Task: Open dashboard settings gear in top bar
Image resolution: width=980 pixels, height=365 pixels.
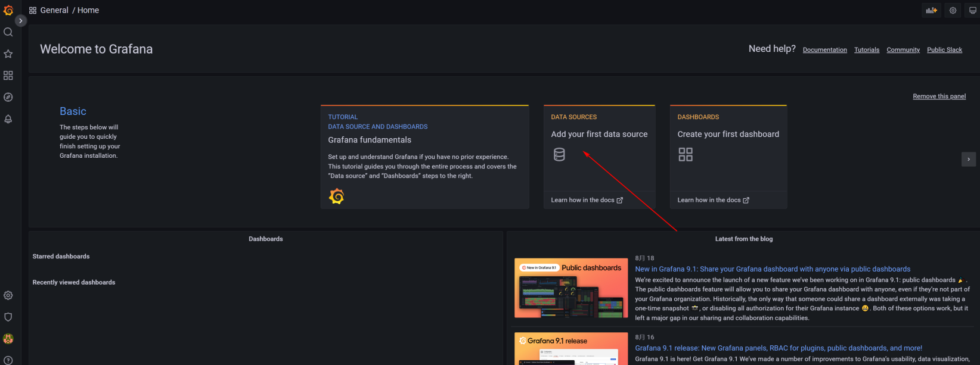Action: [x=953, y=10]
